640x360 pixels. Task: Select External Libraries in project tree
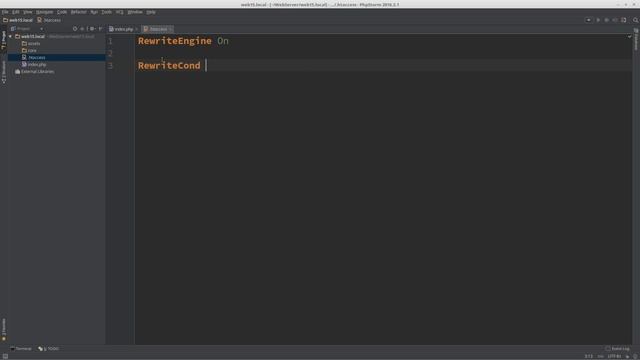click(x=34, y=71)
